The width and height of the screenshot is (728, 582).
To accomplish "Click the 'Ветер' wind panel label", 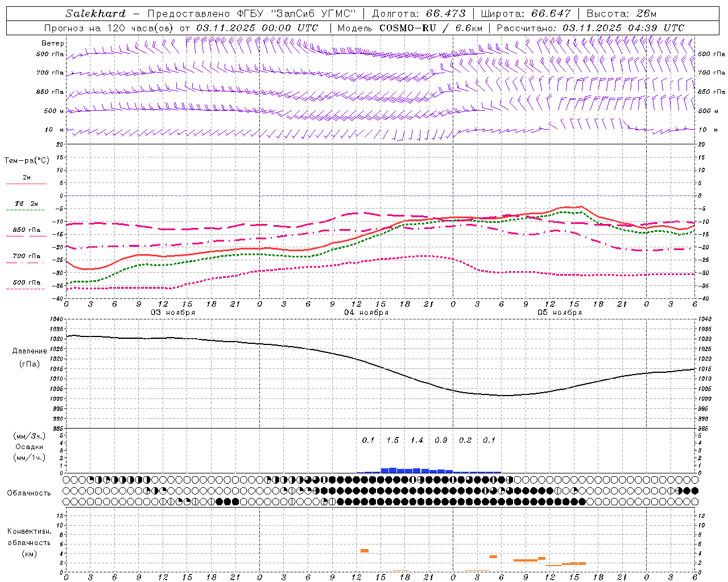I will click(53, 43).
